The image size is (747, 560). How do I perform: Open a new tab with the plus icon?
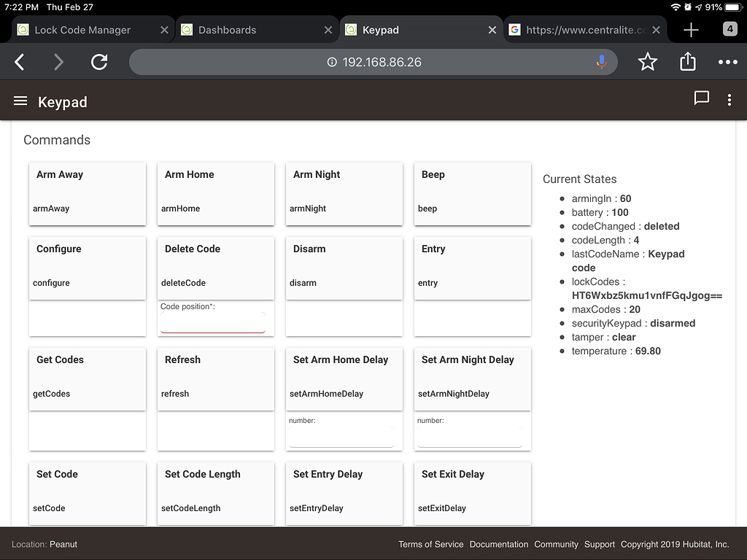(x=691, y=30)
